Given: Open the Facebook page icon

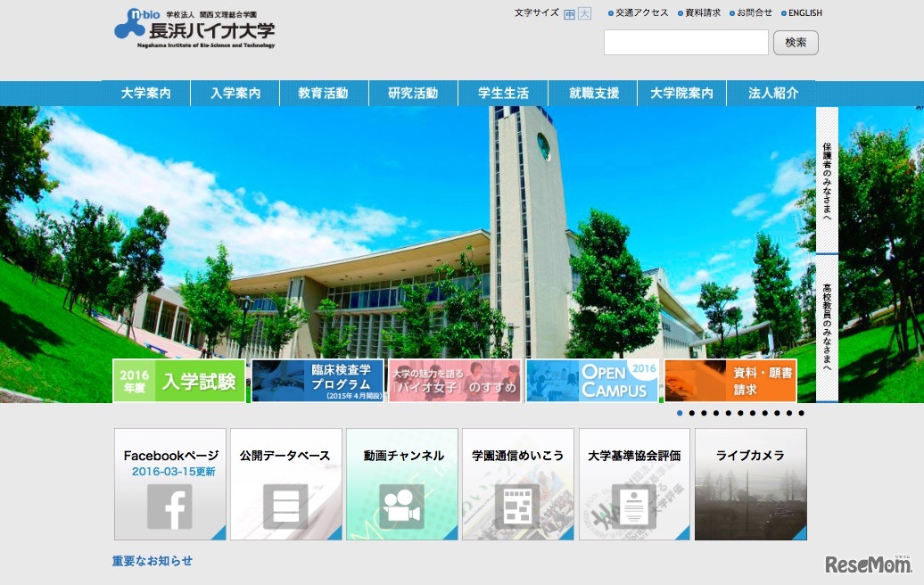Looking at the screenshot, I should (169, 504).
